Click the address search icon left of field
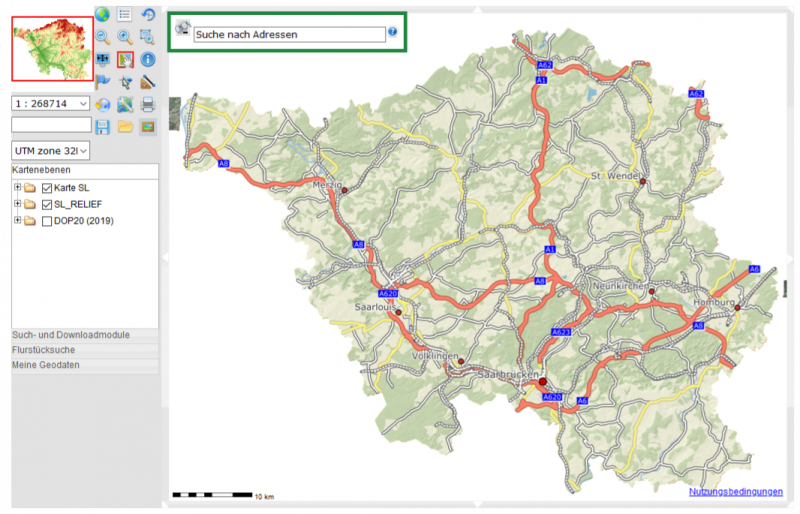This screenshot has width=800, height=514. click(183, 28)
